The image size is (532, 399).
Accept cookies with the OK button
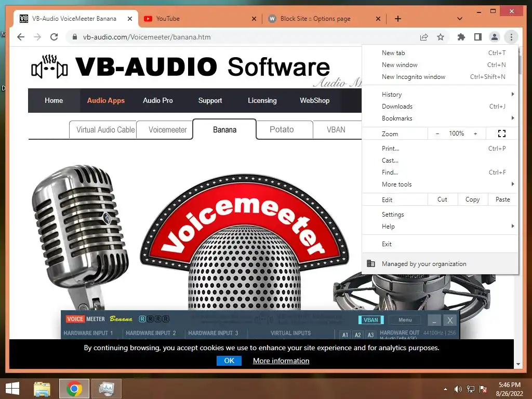(229, 361)
